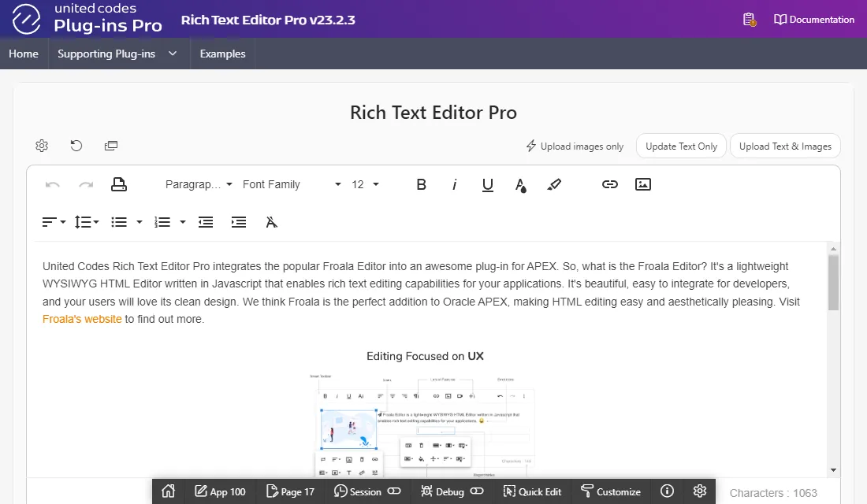Toggle italic formatting

tap(455, 184)
